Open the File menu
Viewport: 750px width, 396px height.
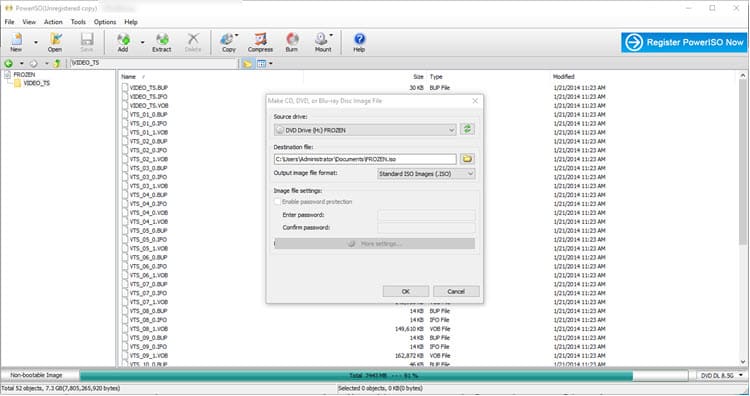pyautogui.click(x=10, y=22)
